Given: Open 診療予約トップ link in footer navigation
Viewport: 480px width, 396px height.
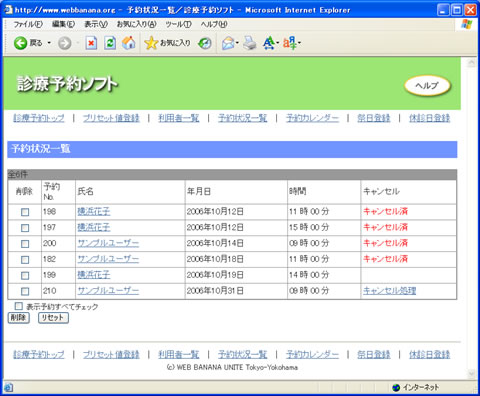Looking at the screenshot, I should point(39,354).
